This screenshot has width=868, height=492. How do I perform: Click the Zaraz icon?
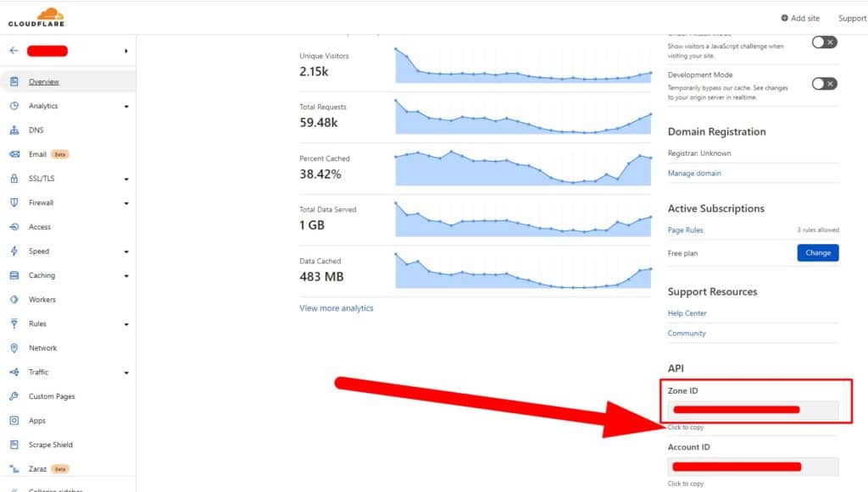pos(14,469)
